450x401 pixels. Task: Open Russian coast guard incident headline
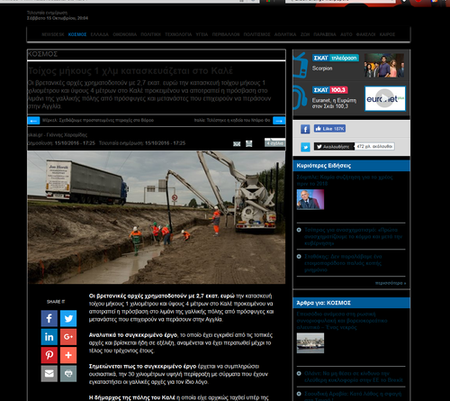click(x=342, y=321)
